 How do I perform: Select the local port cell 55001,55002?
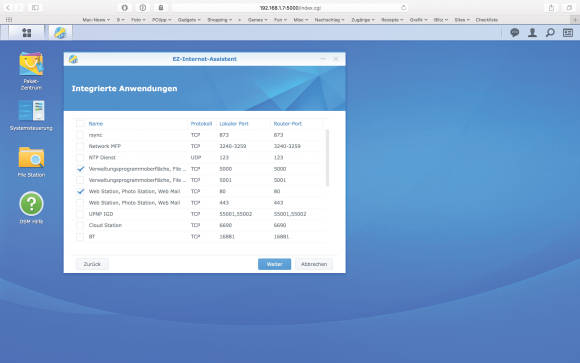coord(236,214)
